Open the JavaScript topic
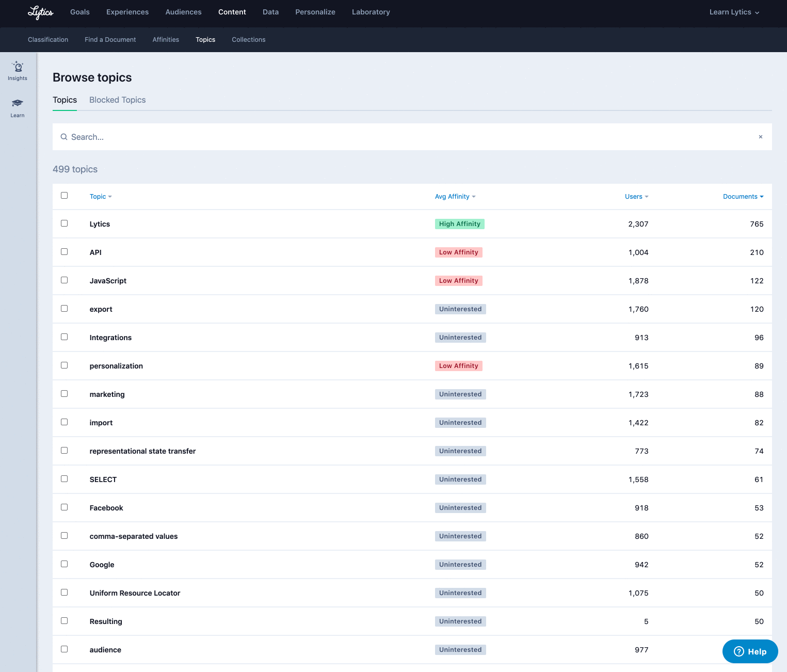 (108, 281)
